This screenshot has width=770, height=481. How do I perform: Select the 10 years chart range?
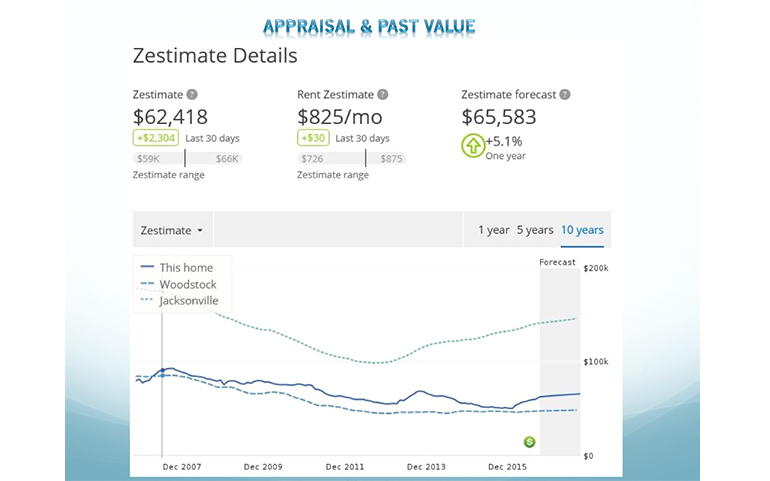point(582,230)
